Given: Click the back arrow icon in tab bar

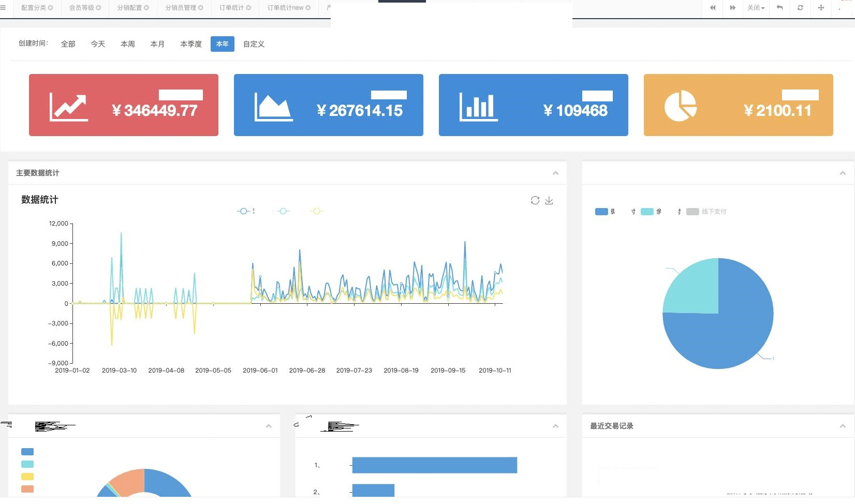Looking at the screenshot, I should click(x=779, y=8).
